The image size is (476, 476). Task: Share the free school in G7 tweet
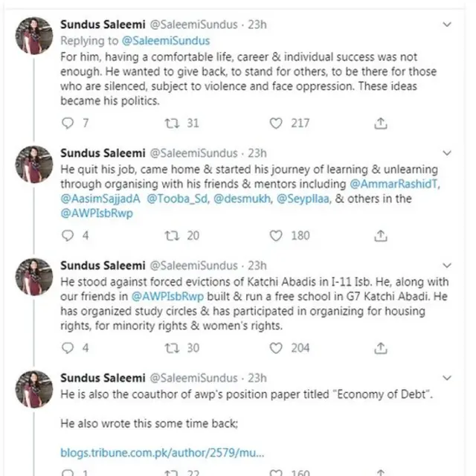tap(380, 348)
